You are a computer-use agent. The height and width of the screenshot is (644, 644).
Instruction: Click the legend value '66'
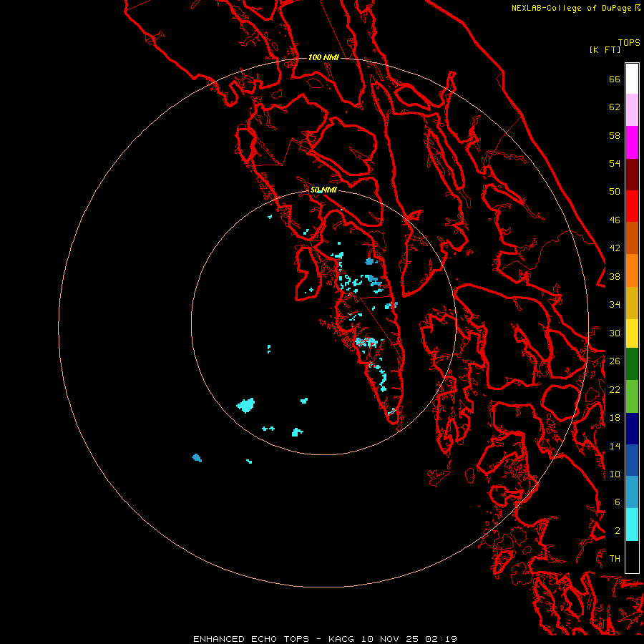click(x=615, y=79)
